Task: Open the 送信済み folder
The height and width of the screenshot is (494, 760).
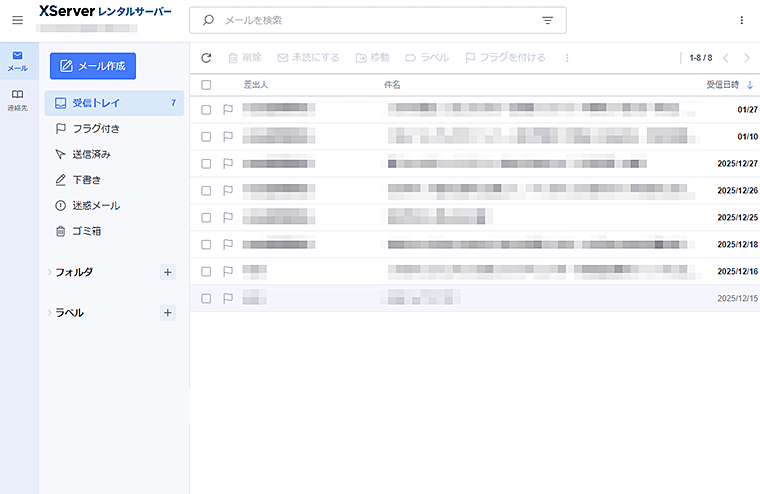Action: tap(114, 154)
